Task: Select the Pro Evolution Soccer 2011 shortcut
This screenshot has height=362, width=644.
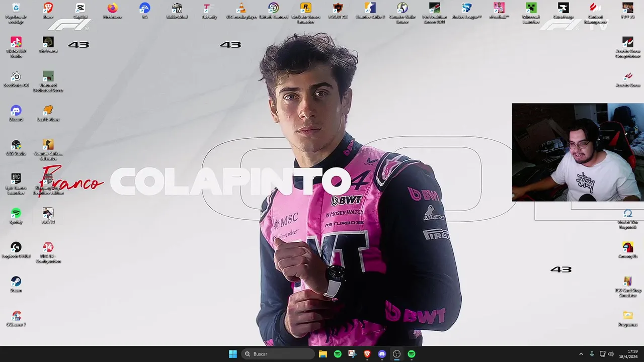Action: [x=434, y=13]
